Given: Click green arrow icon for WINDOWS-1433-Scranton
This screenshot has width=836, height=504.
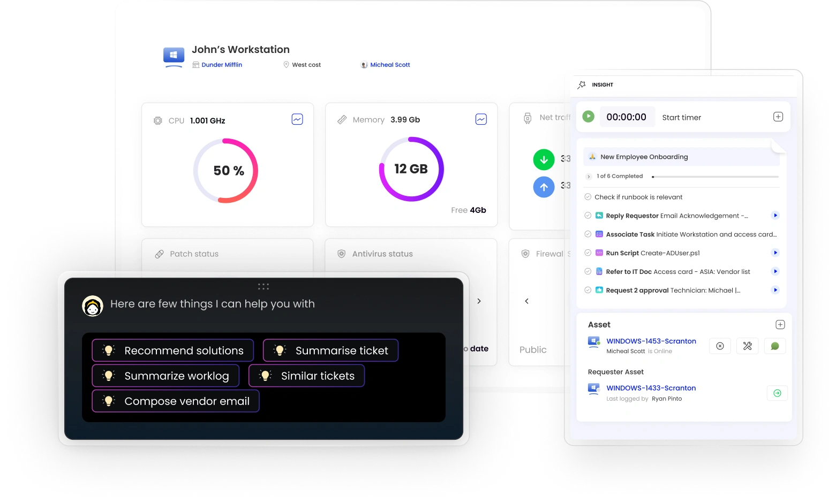Looking at the screenshot, I should point(777,393).
